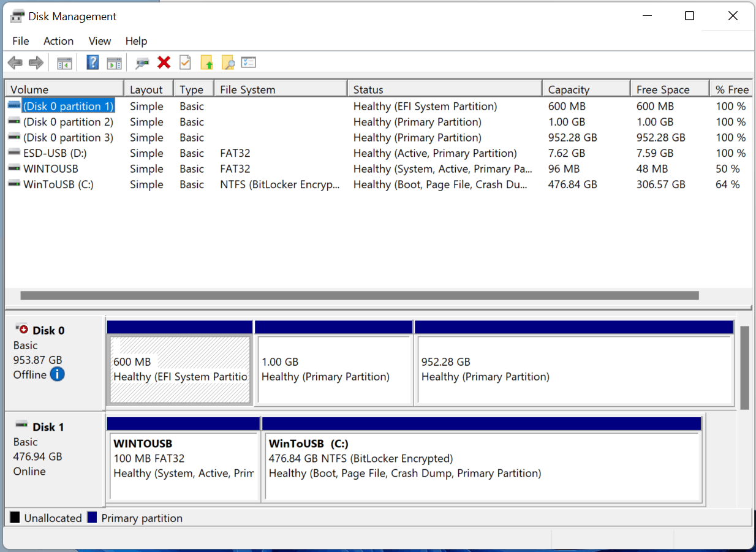
Task: Select the ESD-USB (D:) volume name
Action: click(x=55, y=153)
